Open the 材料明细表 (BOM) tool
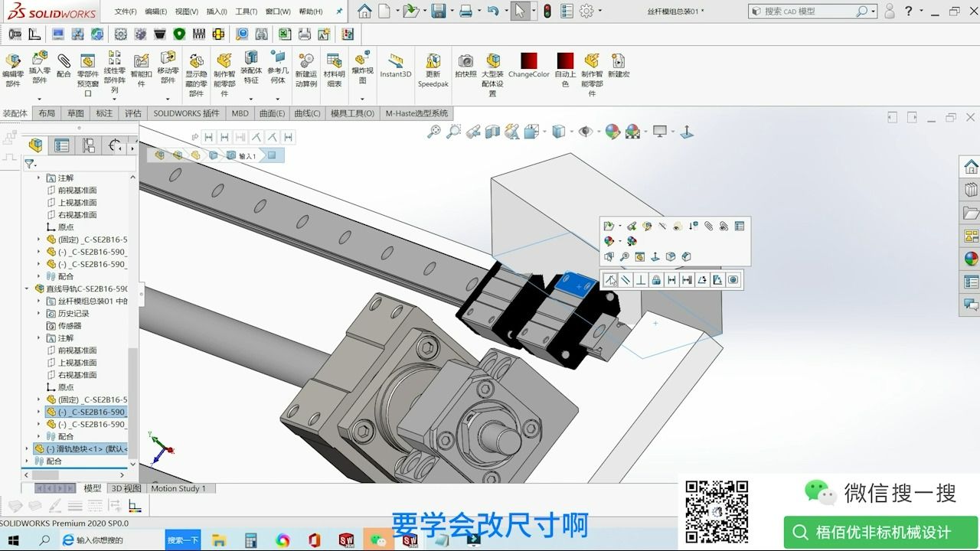Screen dimensions: 980x551 tap(334, 70)
